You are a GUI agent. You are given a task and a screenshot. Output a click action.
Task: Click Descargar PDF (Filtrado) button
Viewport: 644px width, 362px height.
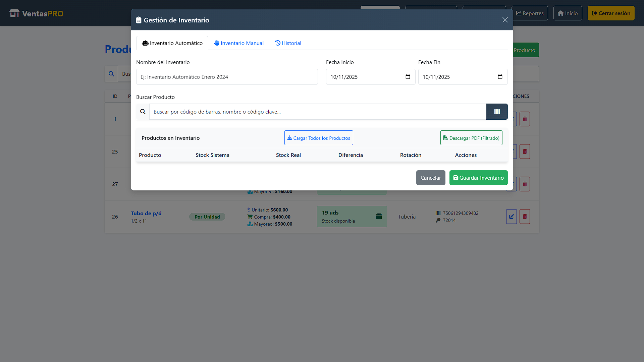coord(471,138)
